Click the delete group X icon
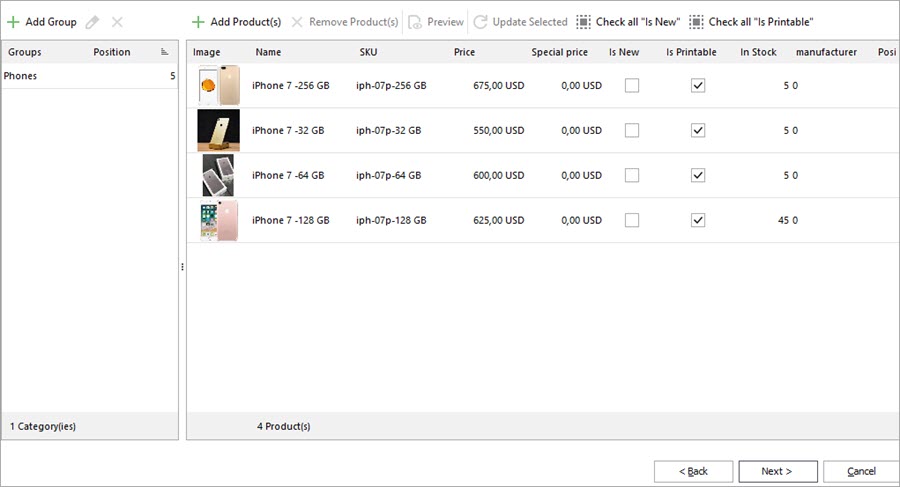This screenshot has height=487, width=900. coord(117,22)
